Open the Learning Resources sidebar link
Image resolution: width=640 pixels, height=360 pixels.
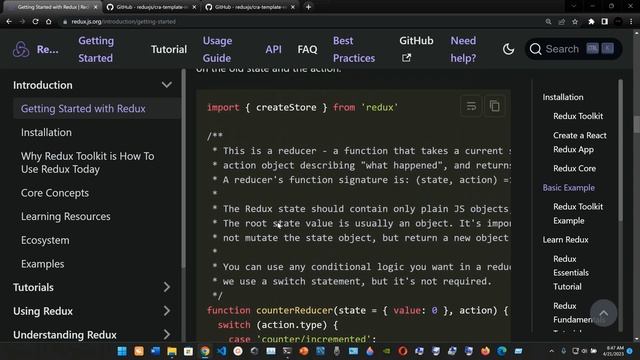65,216
